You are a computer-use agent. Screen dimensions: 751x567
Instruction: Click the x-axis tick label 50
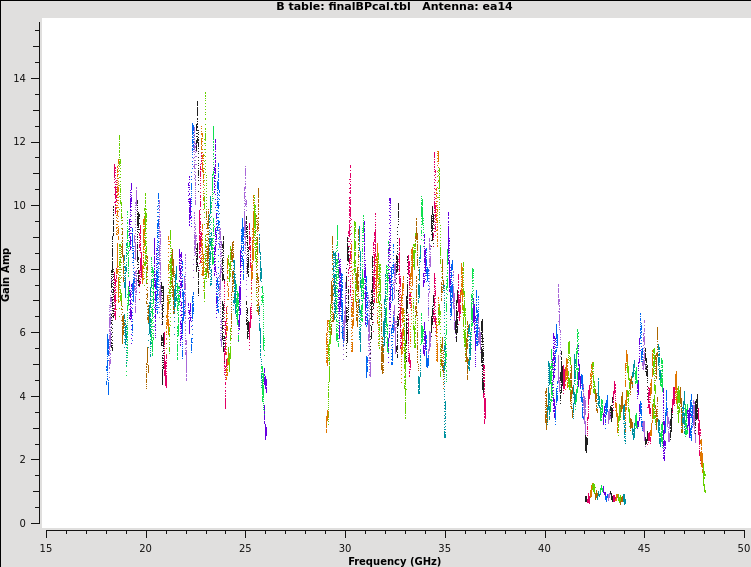743,548
